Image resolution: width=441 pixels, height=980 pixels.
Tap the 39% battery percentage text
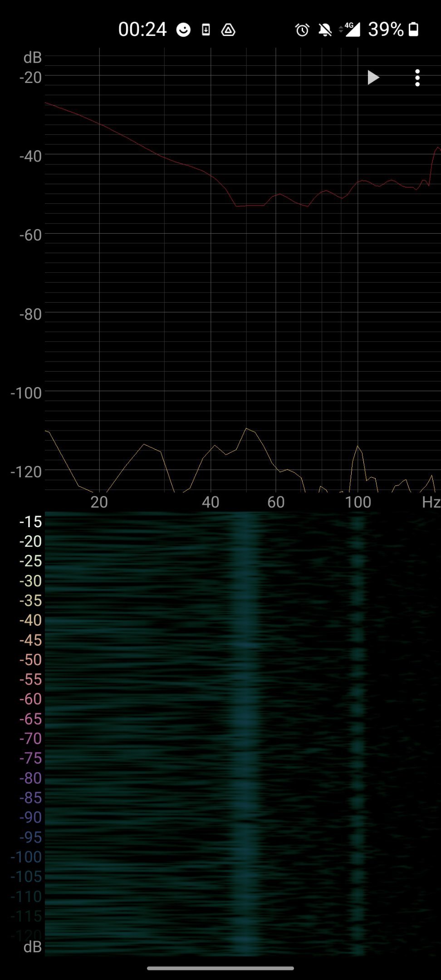(x=386, y=29)
